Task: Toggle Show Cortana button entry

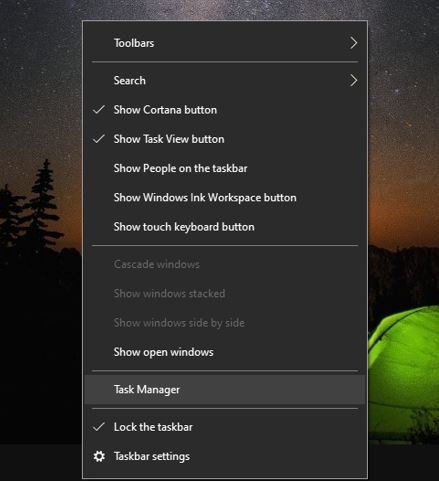Action: point(225,110)
